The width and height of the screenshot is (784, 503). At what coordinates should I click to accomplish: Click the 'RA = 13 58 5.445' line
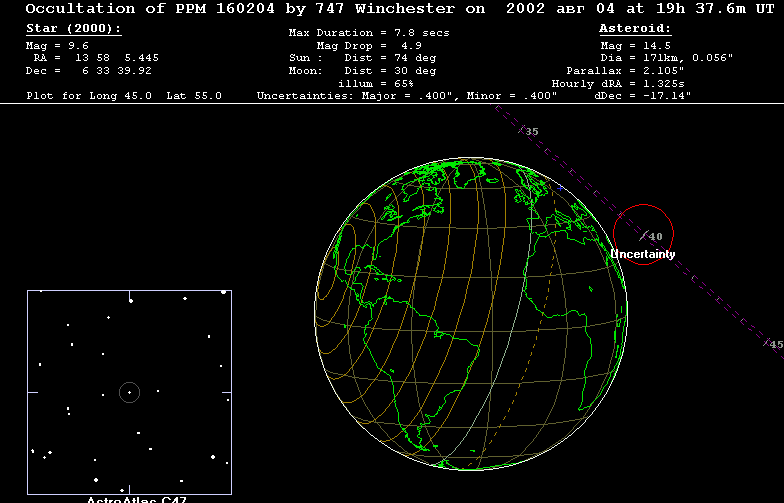pos(96,58)
